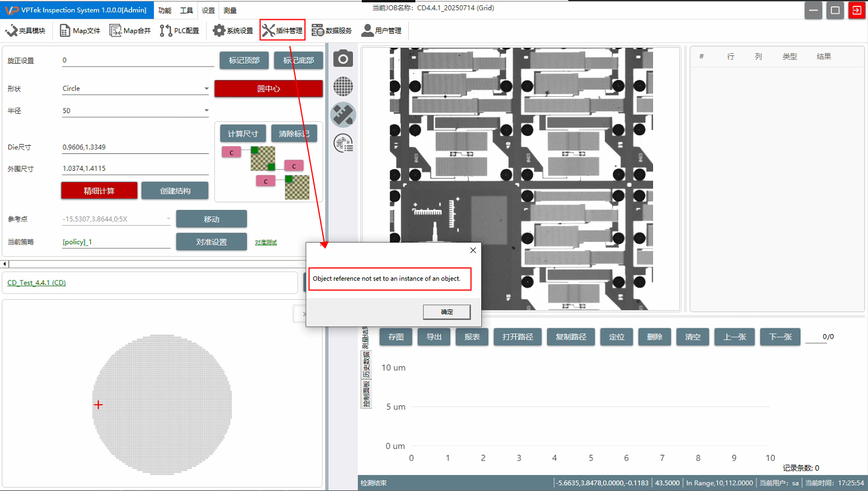Screen dimensions: 868x491
Task: Open 数据服务 data service toolbar item
Action: coord(331,30)
